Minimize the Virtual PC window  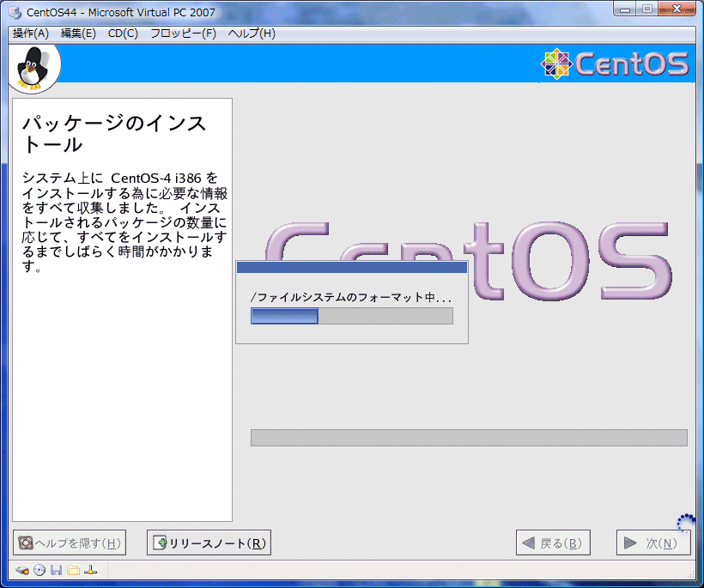click(625, 9)
